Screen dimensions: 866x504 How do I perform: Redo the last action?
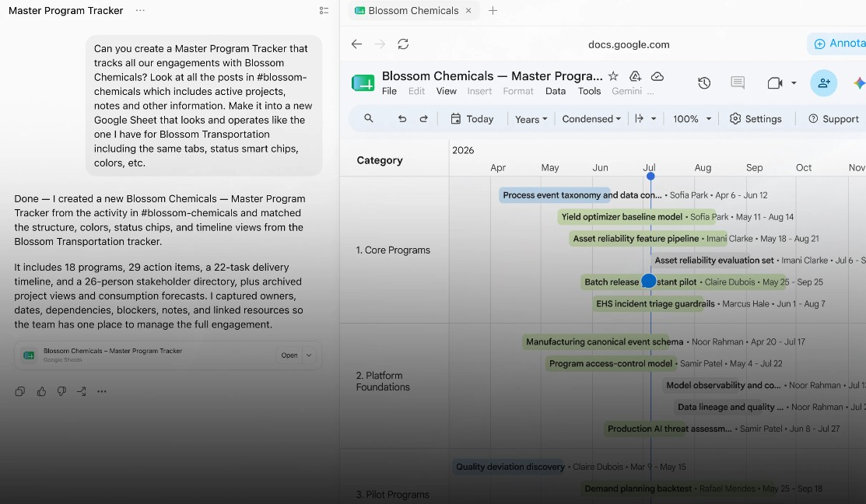pyautogui.click(x=423, y=119)
